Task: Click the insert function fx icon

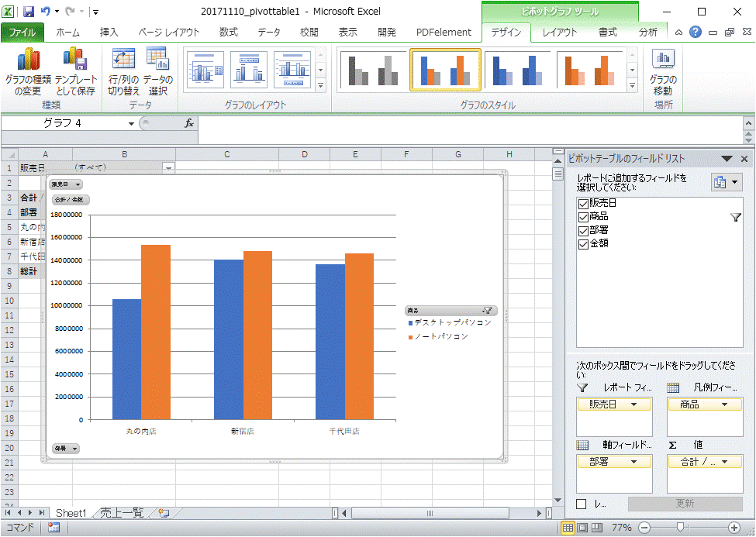Action: tap(188, 123)
